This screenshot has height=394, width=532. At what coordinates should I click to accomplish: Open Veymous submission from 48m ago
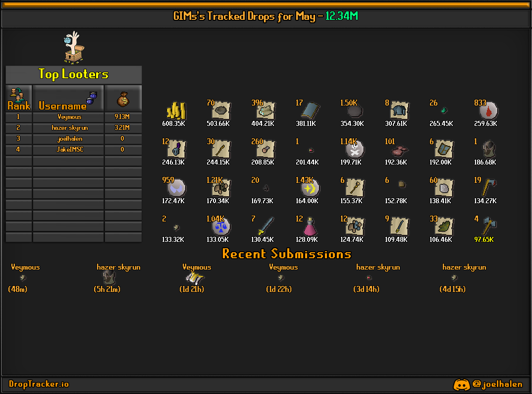coord(23,278)
